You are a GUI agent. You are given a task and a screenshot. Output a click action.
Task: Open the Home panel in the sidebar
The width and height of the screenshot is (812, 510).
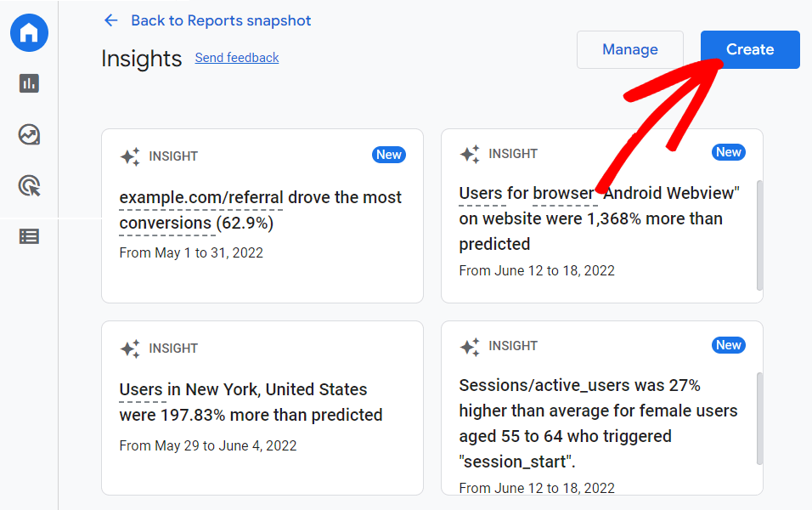tap(29, 32)
